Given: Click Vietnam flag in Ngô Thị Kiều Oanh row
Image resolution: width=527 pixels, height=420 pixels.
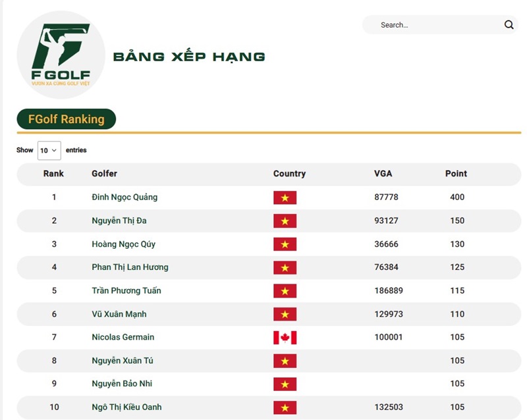Looking at the screenshot, I should click(x=285, y=407).
